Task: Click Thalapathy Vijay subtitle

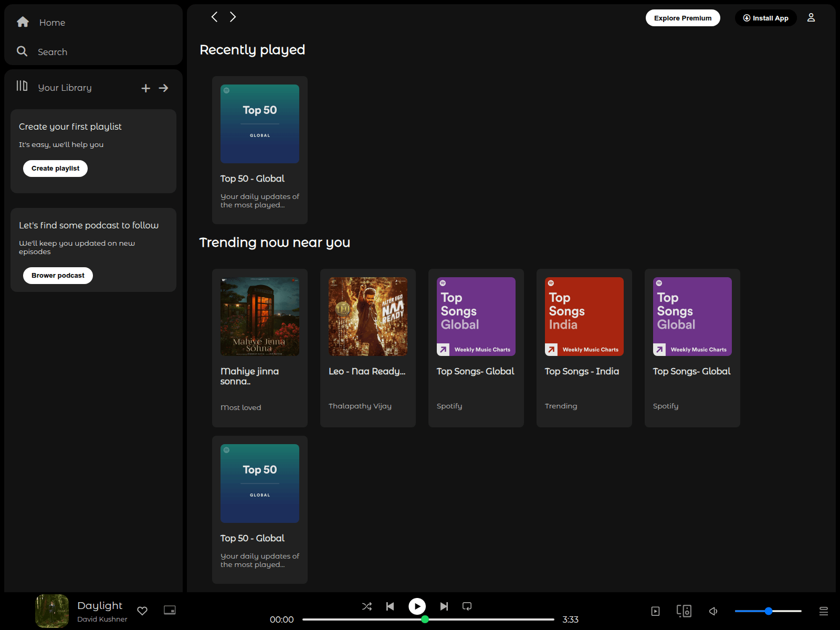Action: [360, 406]
